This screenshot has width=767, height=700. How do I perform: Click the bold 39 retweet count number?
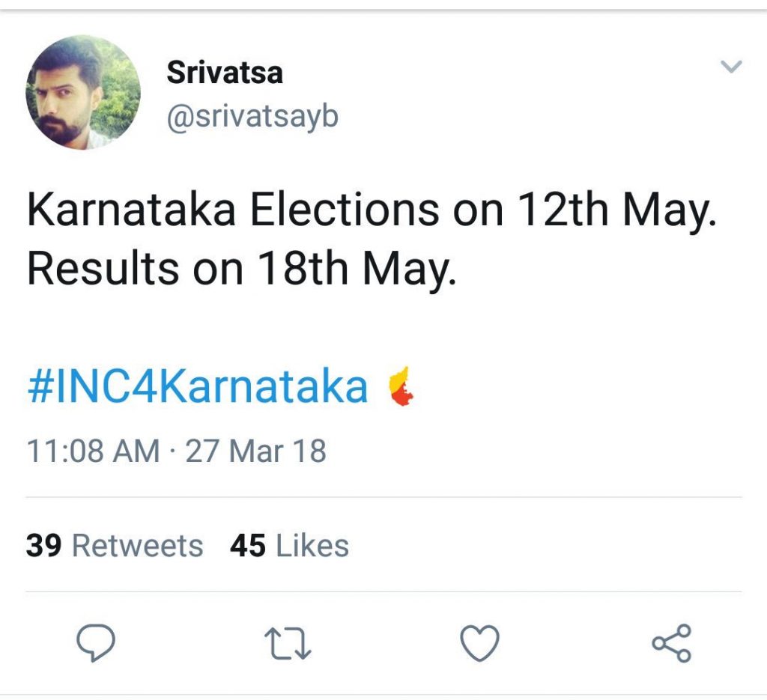44,546
